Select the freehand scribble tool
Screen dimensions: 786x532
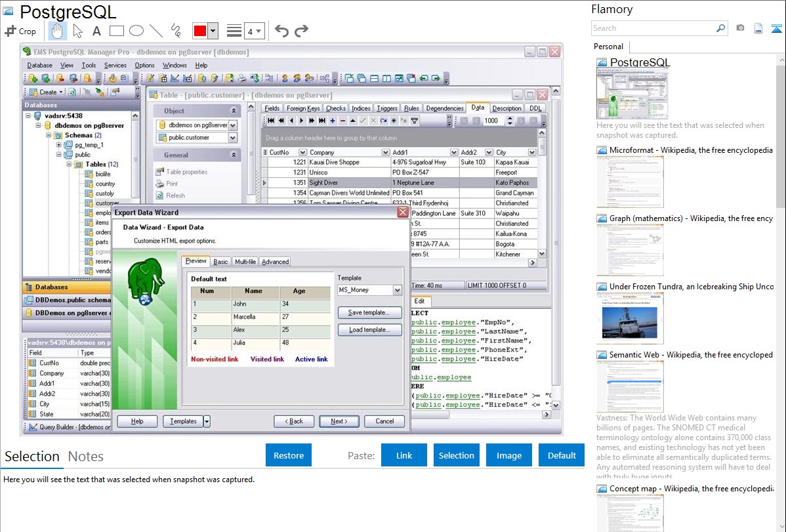[176, 31]
